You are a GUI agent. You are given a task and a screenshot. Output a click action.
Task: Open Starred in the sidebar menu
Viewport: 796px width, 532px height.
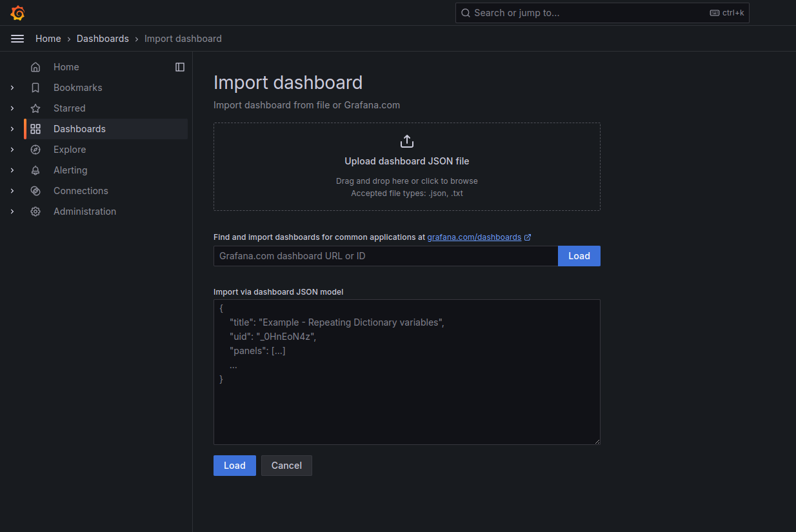(x=70, y=108)
